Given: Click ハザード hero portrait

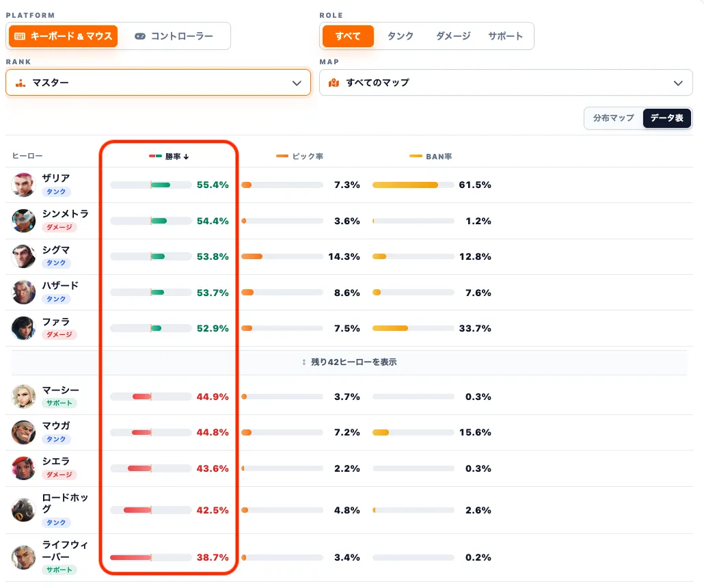Looking at the screenshot, I should [23, 292].
